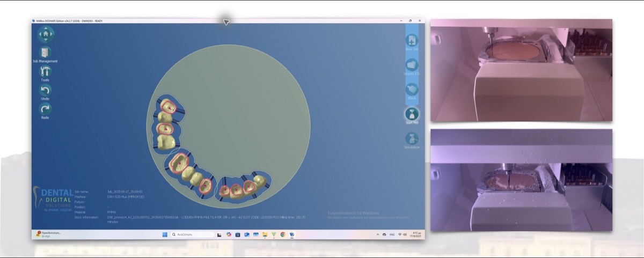Click the Redo icon
This screenshot has height=258, width=644.
pyautogui.click(x=45, y=109)
